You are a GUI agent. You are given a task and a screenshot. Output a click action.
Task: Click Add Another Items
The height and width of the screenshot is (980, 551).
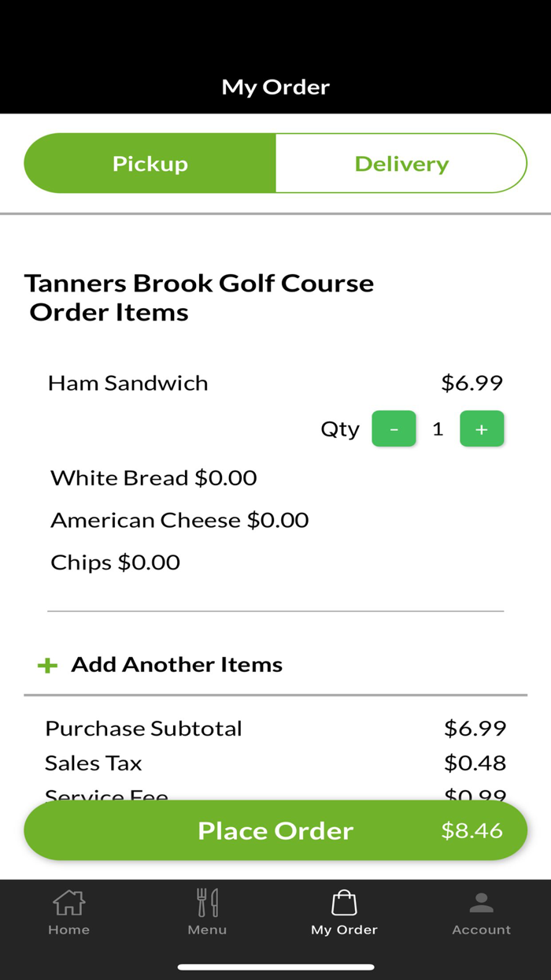tap(176, 664)
